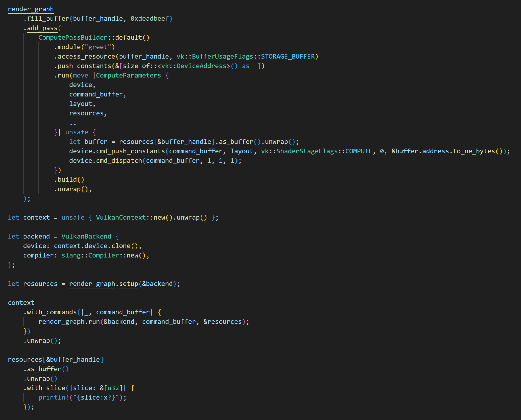521x420 pixels.
Task: Click the with_commands method name
Action: 52,312
